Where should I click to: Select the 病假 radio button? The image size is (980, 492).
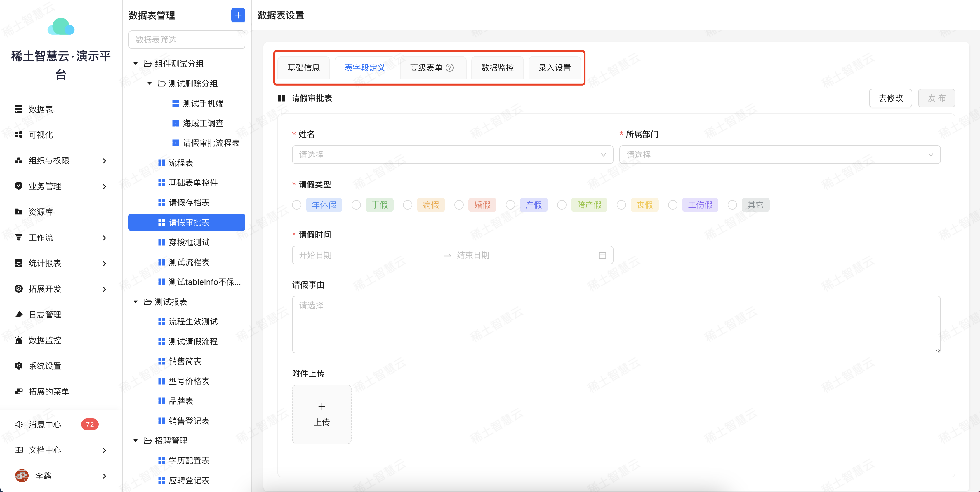(407, 205)
